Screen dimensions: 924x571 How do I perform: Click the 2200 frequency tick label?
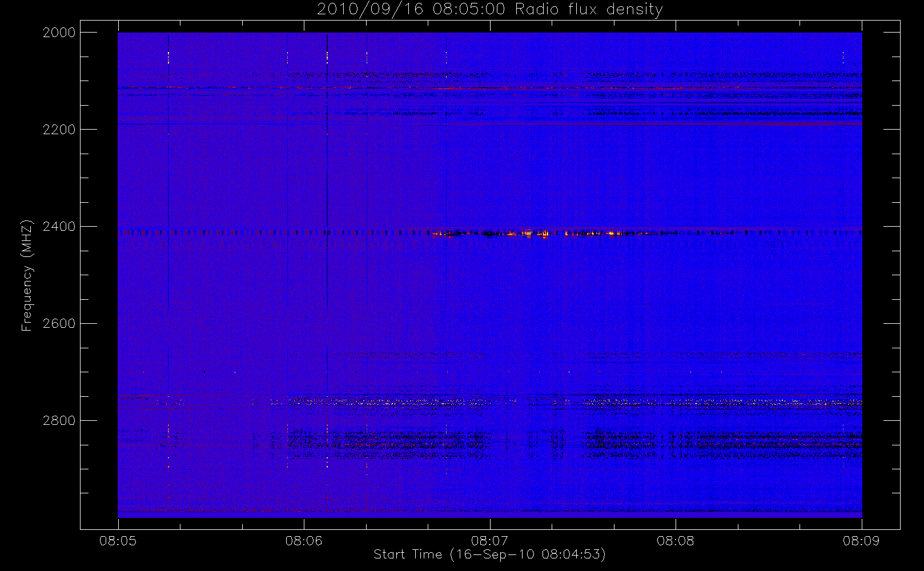pos(59,130)
